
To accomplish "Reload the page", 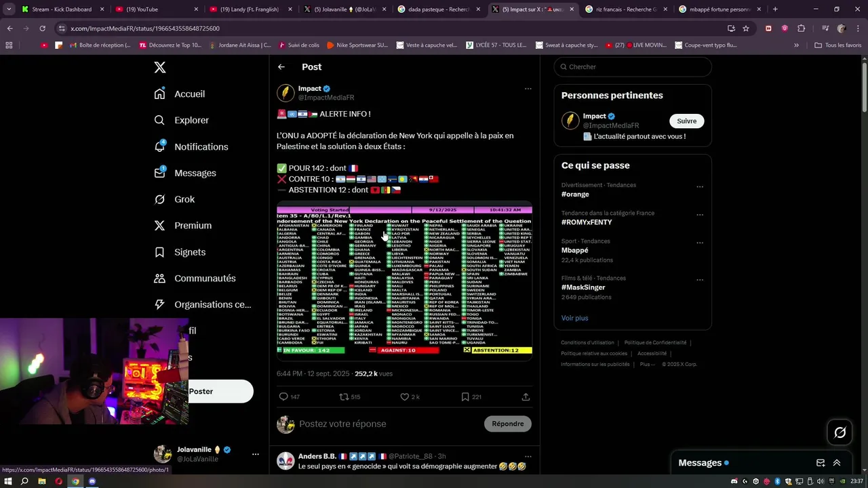I will tap(42, 28).
